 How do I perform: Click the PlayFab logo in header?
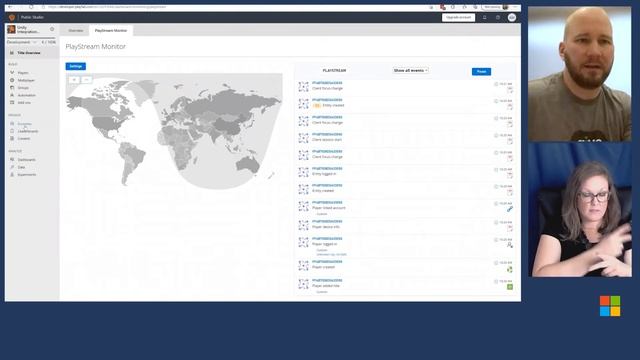[x=11, y=17]
